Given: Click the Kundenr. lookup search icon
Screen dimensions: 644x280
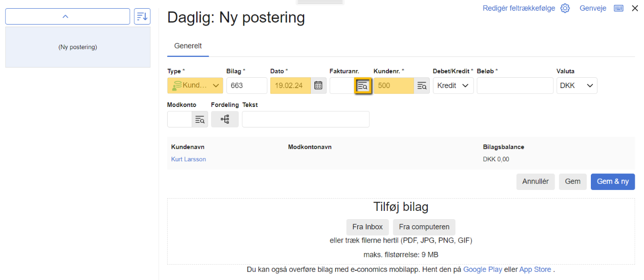Looking at the screenshot, I should pyautogui.click(x=422, y=86).
